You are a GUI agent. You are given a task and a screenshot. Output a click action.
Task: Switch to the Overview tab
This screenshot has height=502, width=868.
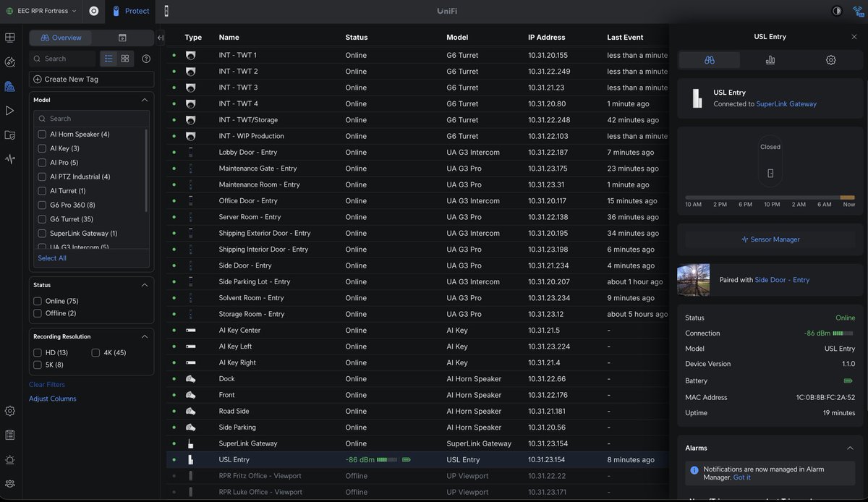[61, 38]
